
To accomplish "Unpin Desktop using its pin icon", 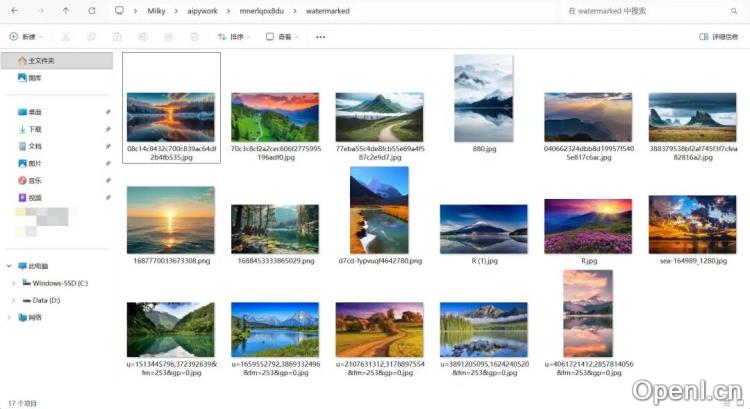I will [108, 112].
